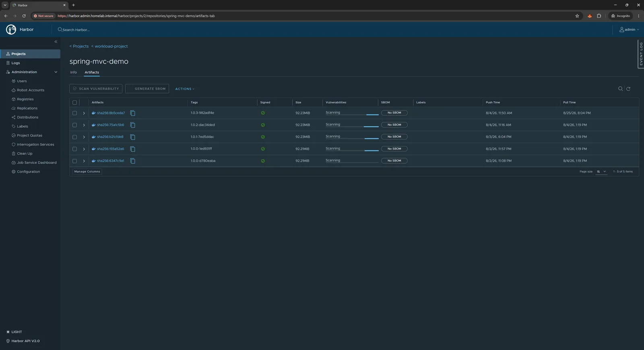Viewport: 644px width, 350px height.
Task: Open a new browser tab
Action: 73,5
